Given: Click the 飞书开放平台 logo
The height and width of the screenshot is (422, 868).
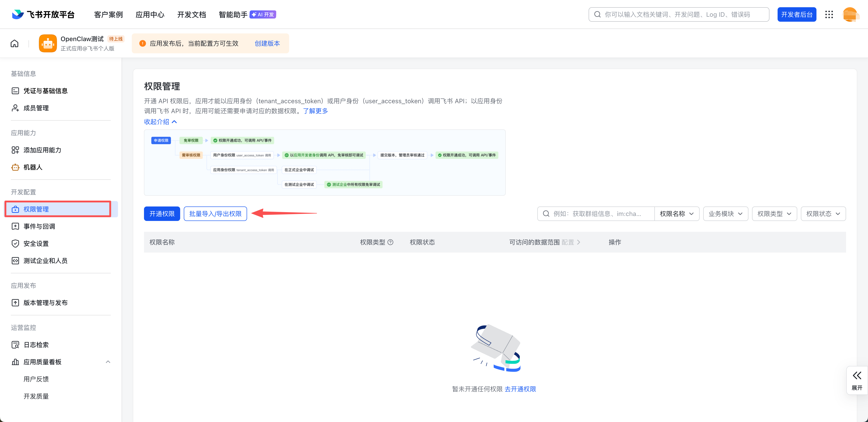Looking at the screenshot, I should click(43, 14).
